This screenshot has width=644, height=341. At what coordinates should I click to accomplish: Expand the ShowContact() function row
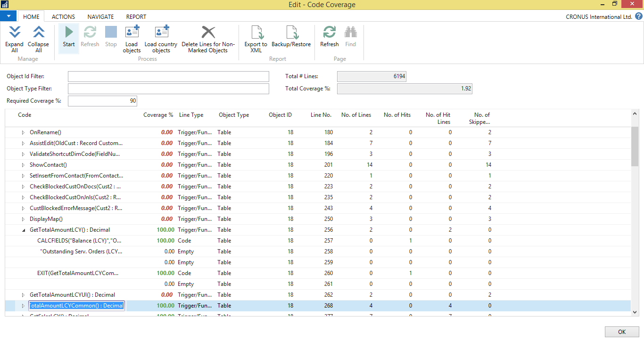point(23,165)
